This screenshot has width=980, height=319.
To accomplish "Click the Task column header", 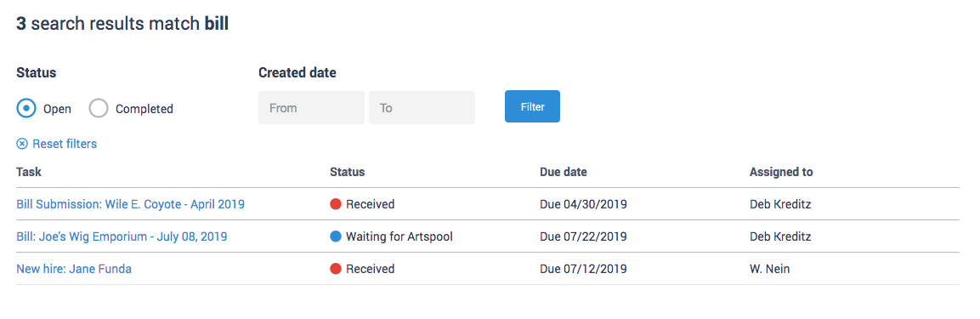I will tap(29, 172).
